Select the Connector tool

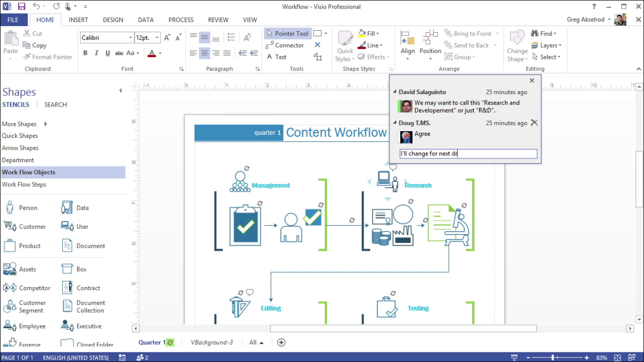286,45
